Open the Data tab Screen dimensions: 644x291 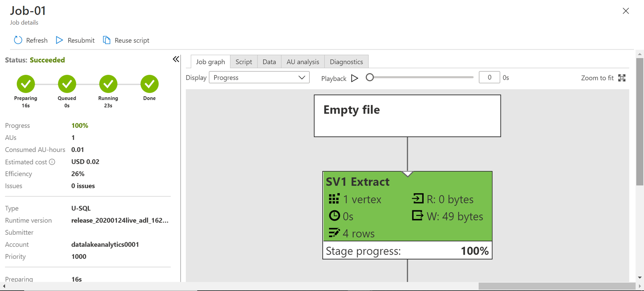(269, 62)
